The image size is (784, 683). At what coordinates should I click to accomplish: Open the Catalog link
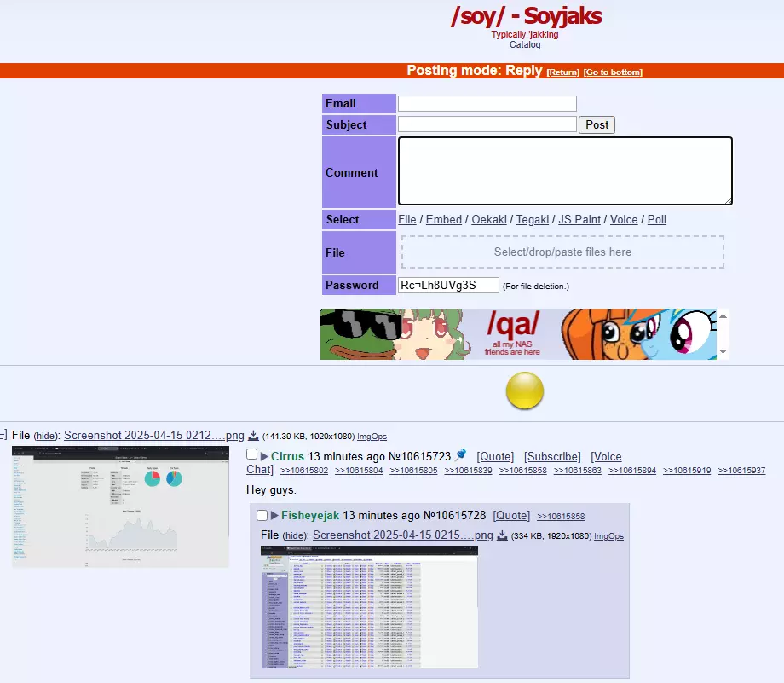525,44
